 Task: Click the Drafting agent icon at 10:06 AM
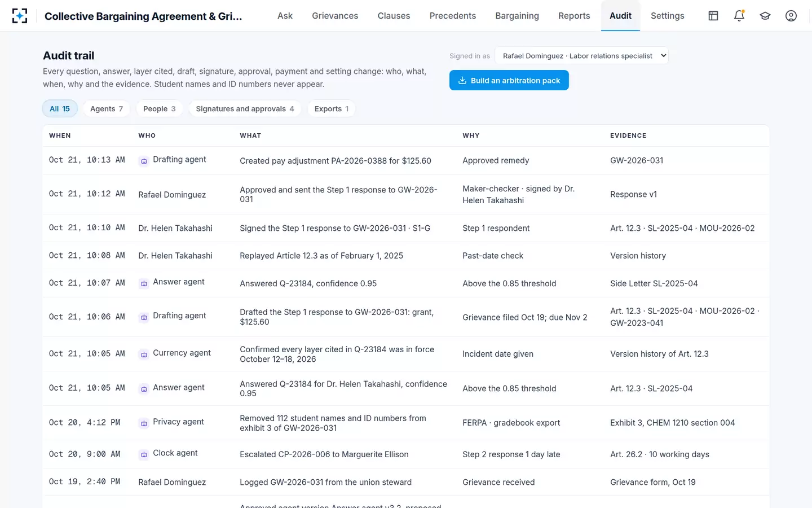coord(144,317)
